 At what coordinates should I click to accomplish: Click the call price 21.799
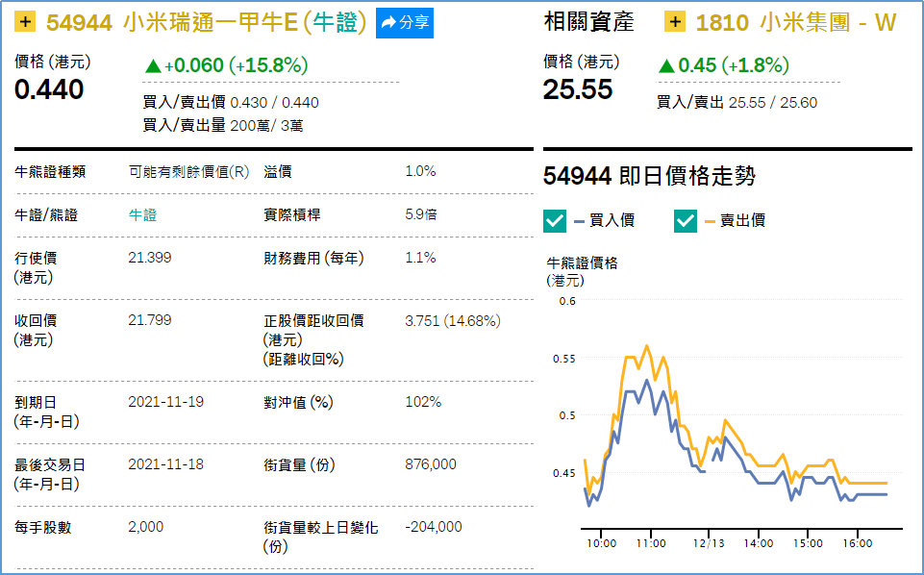[x=150, y=320]
